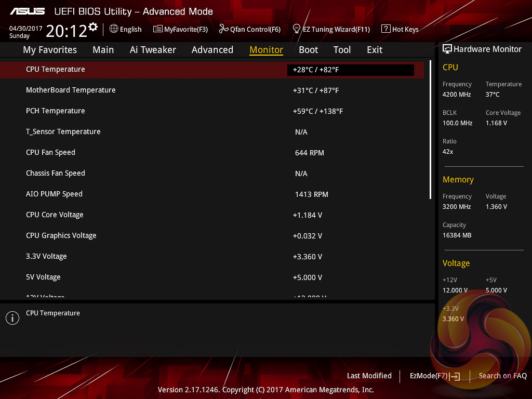532x399 pixels.
Task: Click the Voltage heading in Hardware Monitor
Action: (456, 263)
